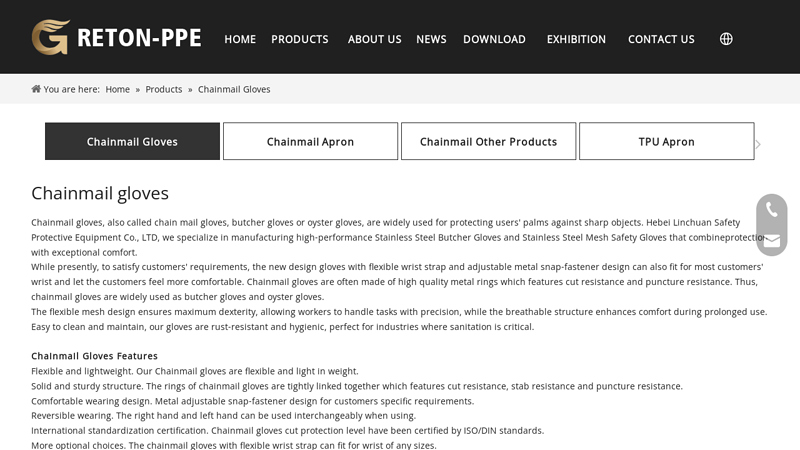Switch to Chainmail Other Products tab
The height and width of the screenshot is (450, 800).
pyautogui.click(x=488, y=142)
